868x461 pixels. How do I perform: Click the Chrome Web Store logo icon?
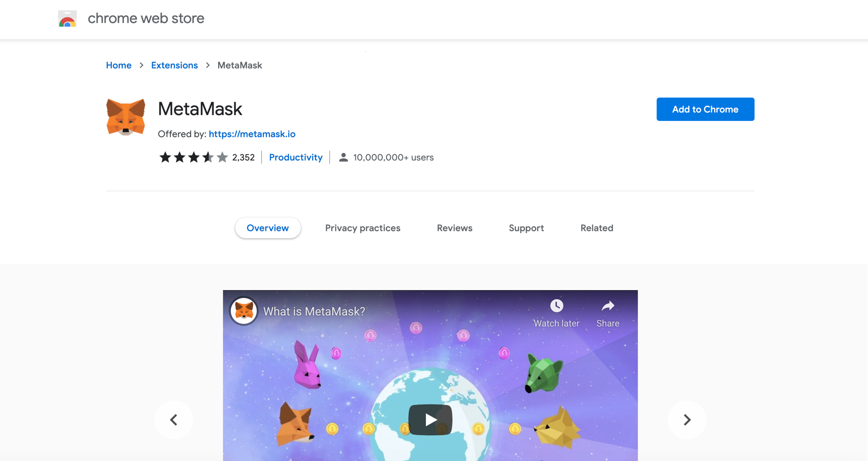[67, 18]
